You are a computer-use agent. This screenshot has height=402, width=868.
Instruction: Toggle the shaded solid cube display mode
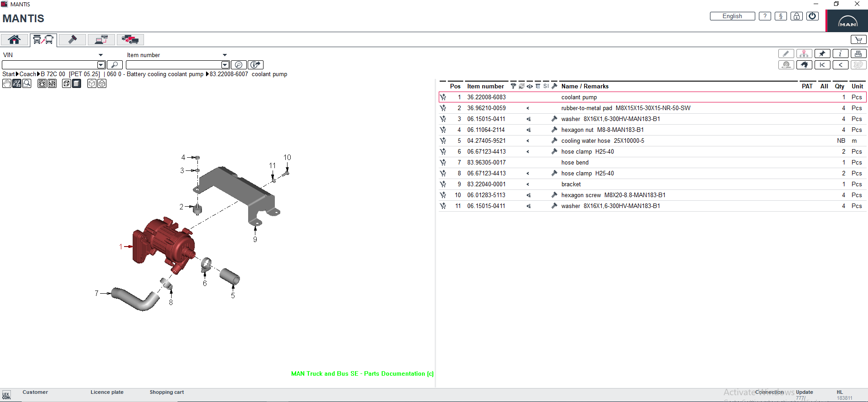[77, 83]
